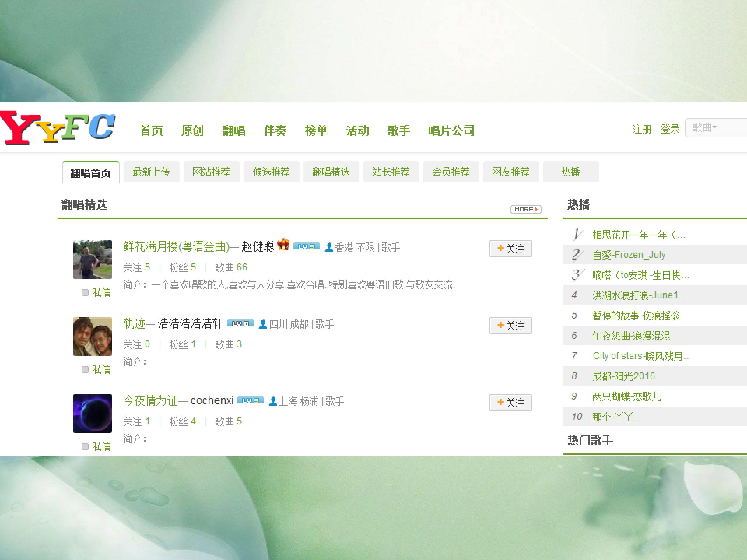
Task: Check the 私信 checkbox under 赵健聪's avatar
Action: (85, 292)
